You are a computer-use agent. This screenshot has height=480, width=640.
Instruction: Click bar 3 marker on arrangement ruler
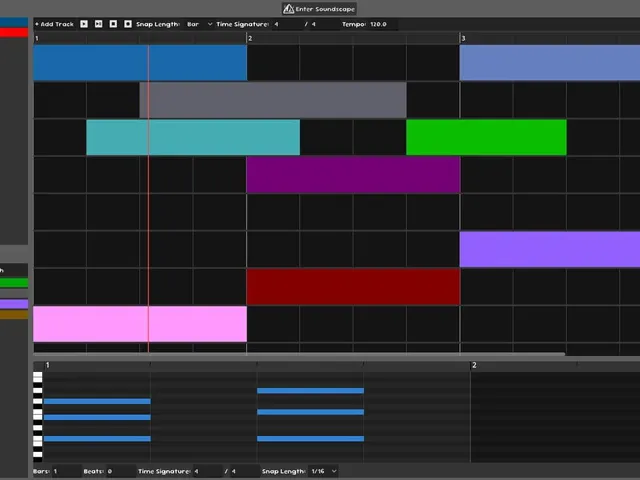coord(463,38)
